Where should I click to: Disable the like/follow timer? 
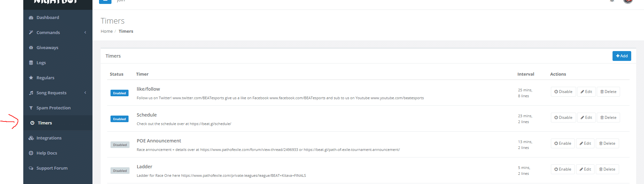pos(563,92)
